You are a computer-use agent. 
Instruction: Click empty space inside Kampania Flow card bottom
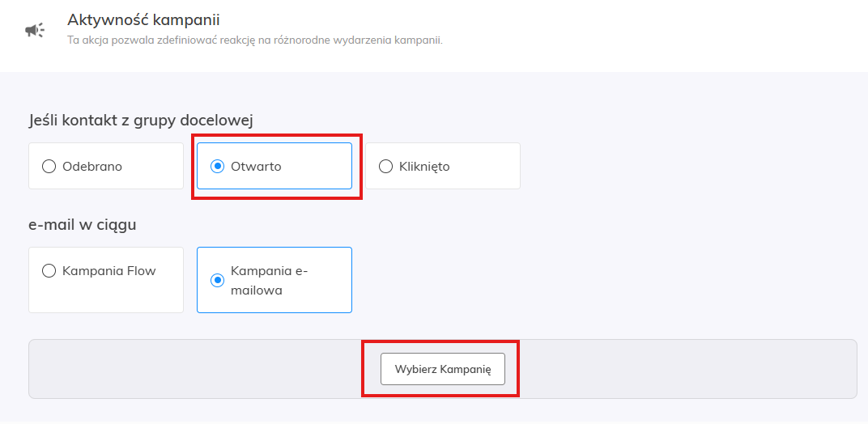pyautogui.click(x=106, y=298)
